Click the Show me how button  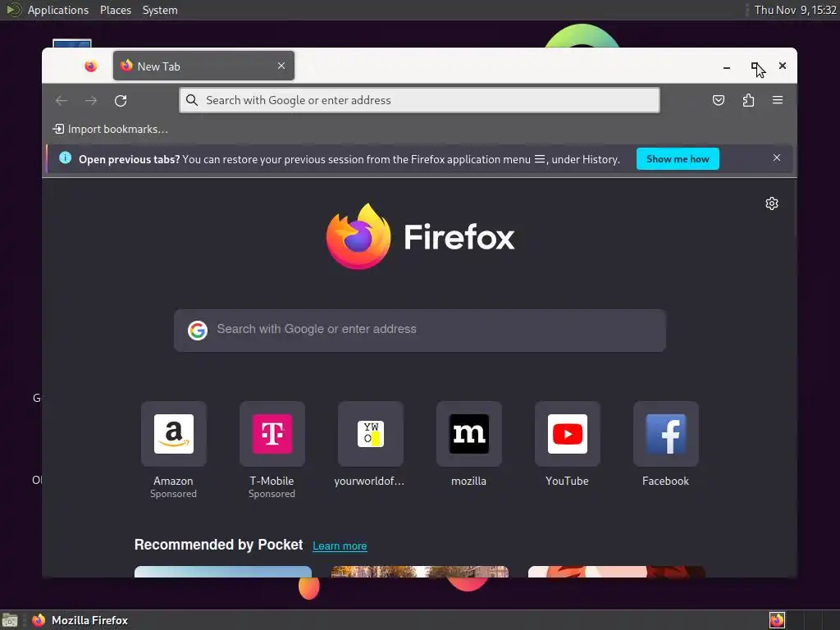click(678, 159)
